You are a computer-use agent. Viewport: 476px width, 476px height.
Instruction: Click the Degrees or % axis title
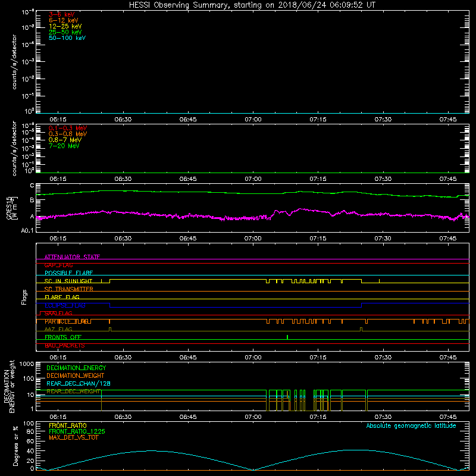pos(15,446)
